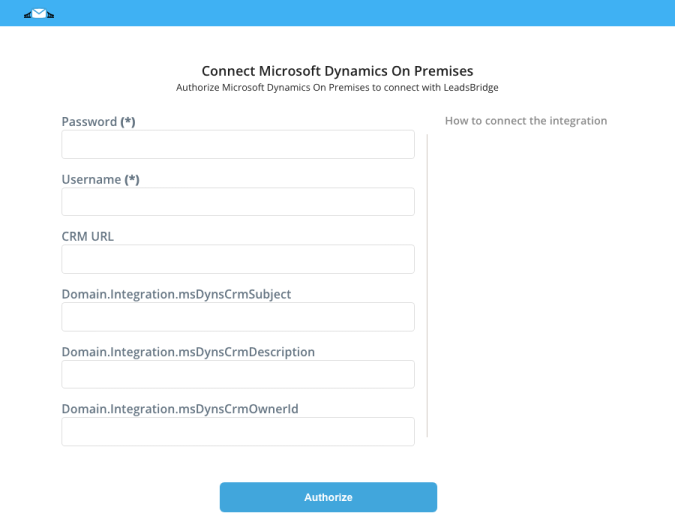Click the Domain.Integration.msDynsCrmOwnerId label
Viewport: 675px width, 525px height.
[180, 409]
